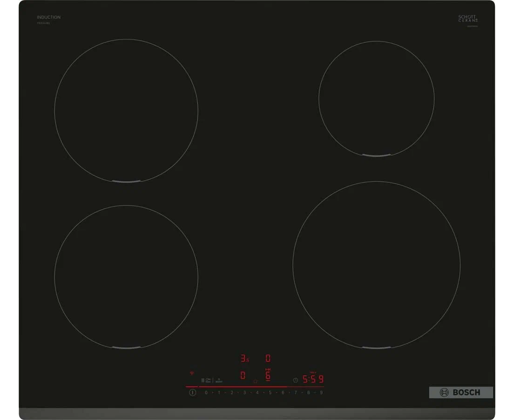Select front-right zone display showing 6
The image size is (514, 420).
point(268,375)
